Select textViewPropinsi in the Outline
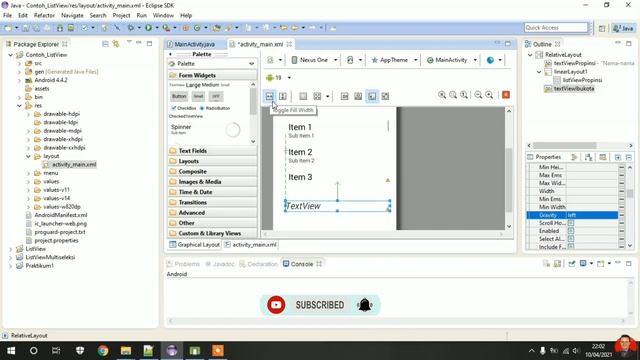Image resolution: width=640 pixels, height=360 pixels. [574, 63]
